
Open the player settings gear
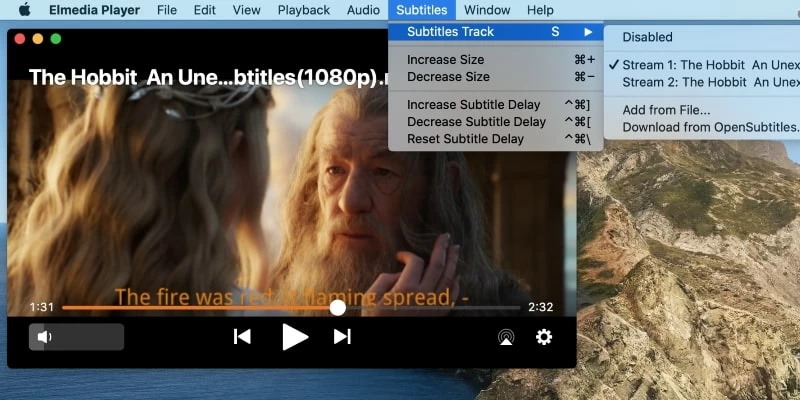[544, 337]
